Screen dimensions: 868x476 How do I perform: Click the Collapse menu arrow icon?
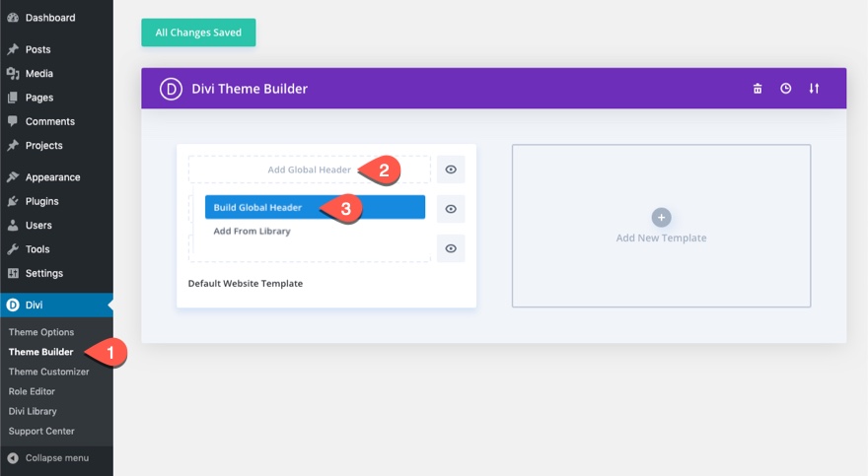(x=13, y=457)
